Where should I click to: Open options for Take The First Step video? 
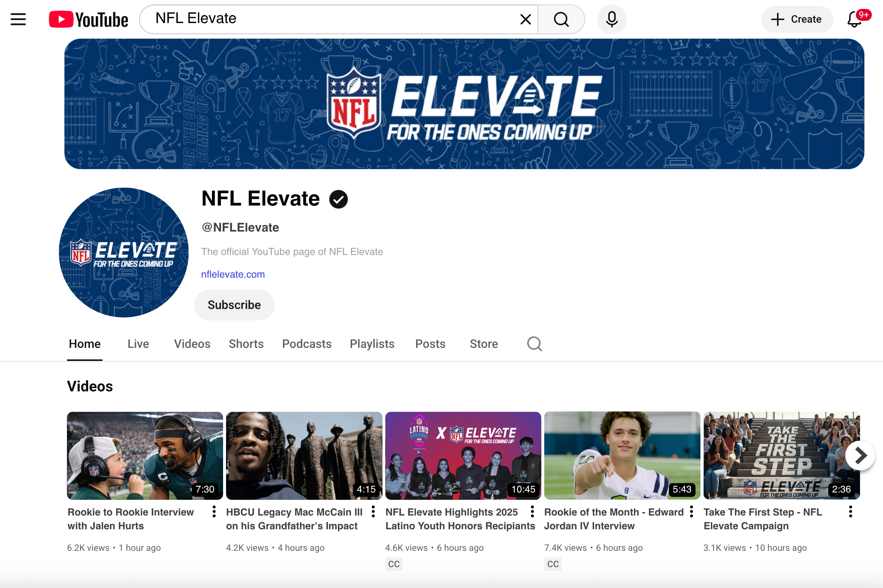click(850, 511)
